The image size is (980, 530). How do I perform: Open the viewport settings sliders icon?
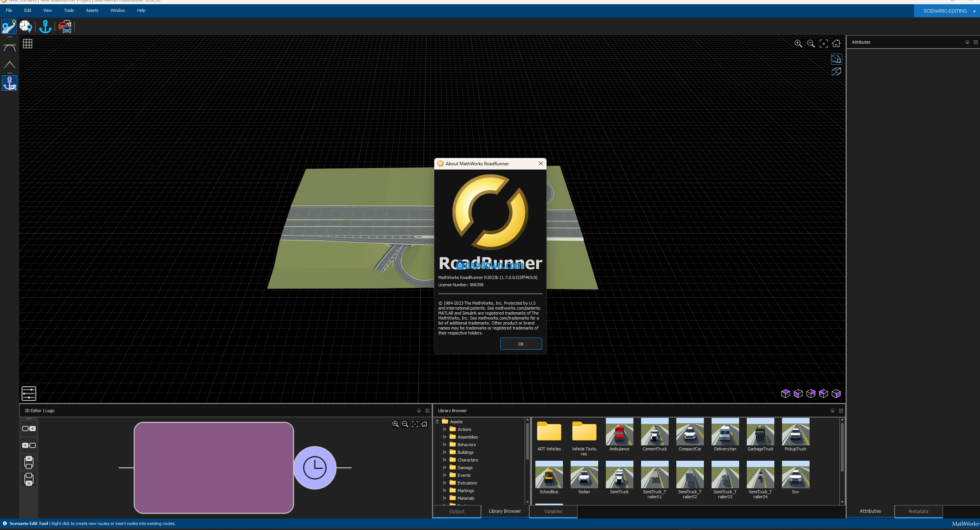click(29, 393)
